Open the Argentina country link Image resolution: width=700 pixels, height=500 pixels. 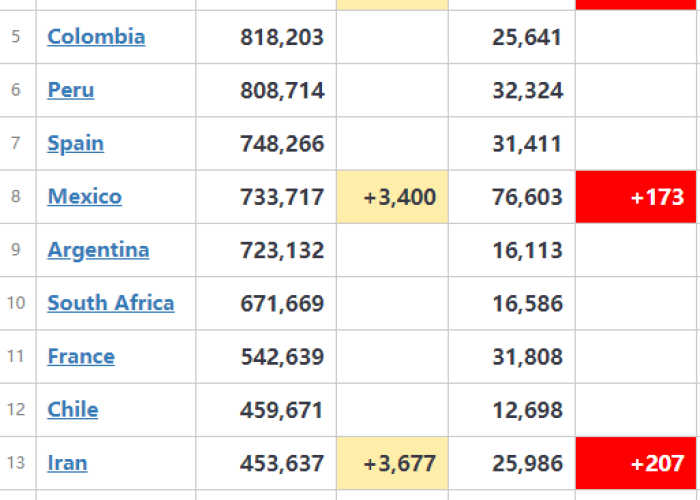click(98, 250)
